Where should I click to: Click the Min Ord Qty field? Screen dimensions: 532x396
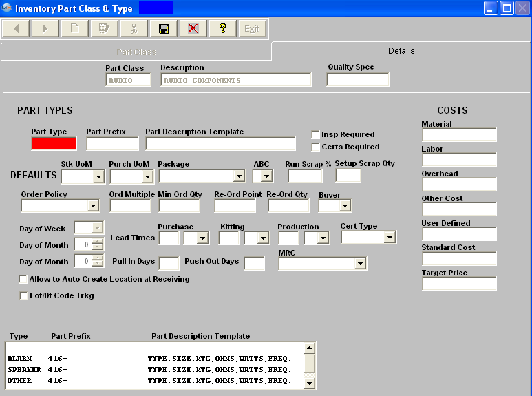(x=180, y=206)
